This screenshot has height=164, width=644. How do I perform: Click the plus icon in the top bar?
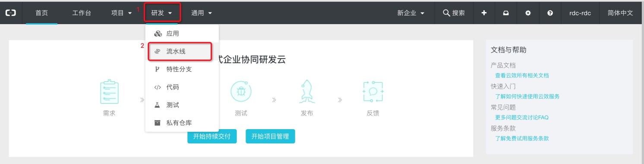click(x=484, y=13)
